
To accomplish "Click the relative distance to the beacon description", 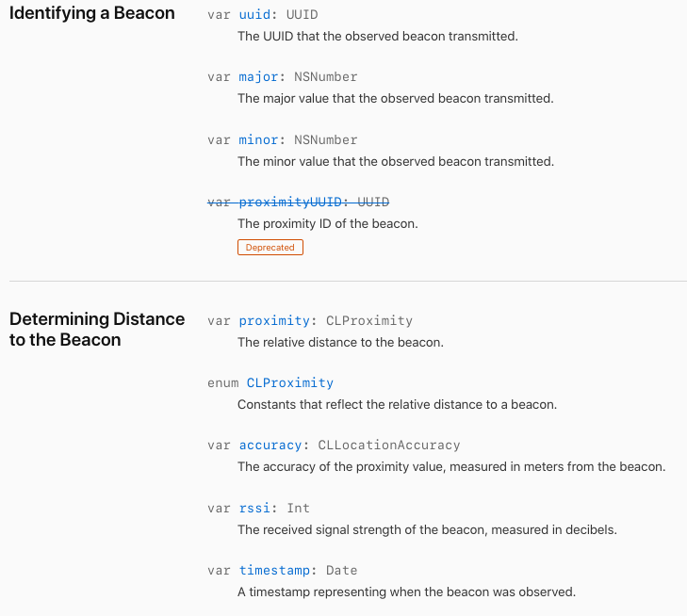I will (340, 342).
